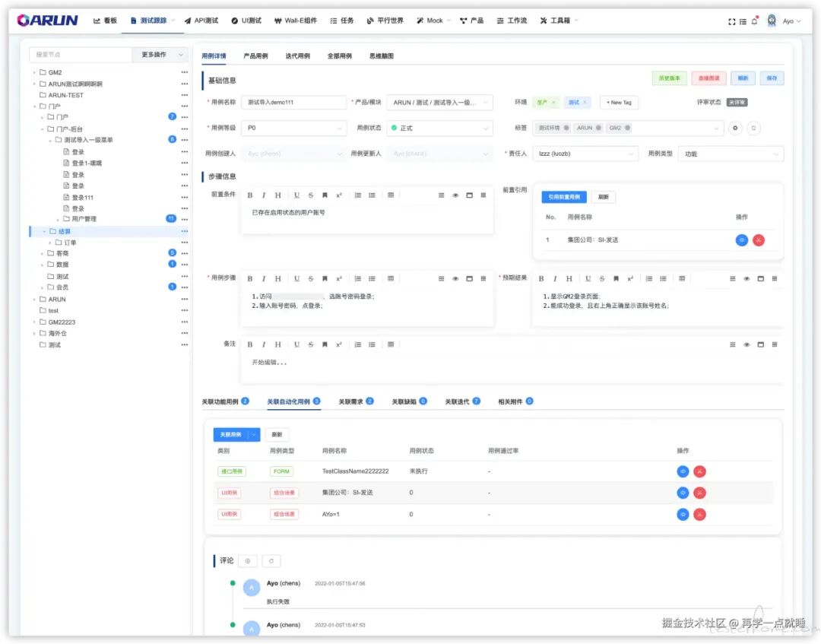Open the 更多操作 dropdown
Screen dimensions: 821x644
click(x=160, y=55)
